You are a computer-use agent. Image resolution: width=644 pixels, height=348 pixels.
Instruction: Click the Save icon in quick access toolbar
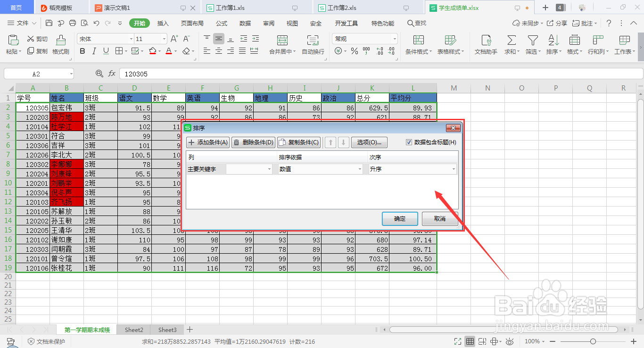click(49, 23)
